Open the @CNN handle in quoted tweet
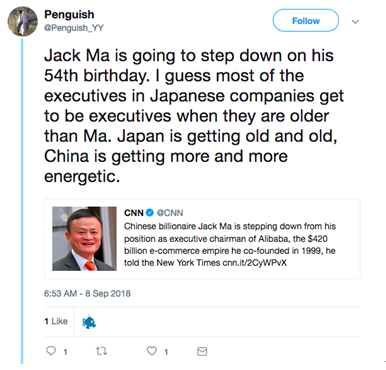The width and height of the screenshot is (386, 370). tap(170, 213)
